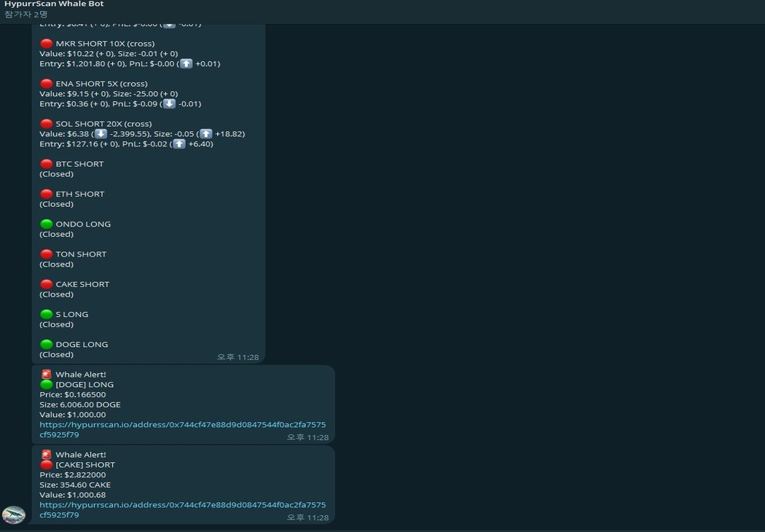Image resolution: width=765 pixels, height=532 pixels.
Task: Click the up arrow next to SOL Size +18.82
Action: point(206,134)
